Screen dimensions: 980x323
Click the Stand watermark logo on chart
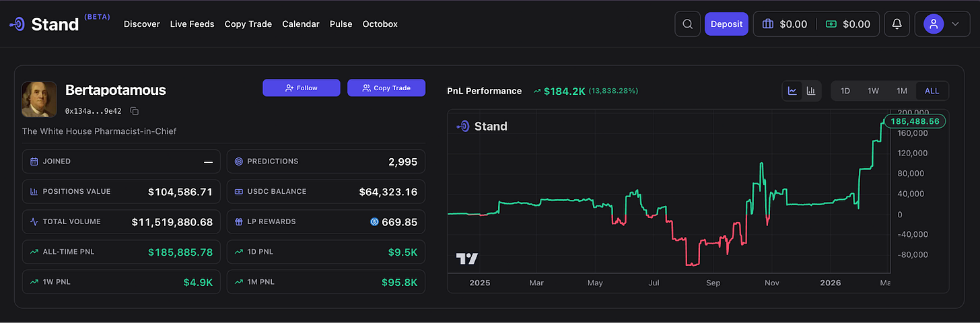pos(482,126)
